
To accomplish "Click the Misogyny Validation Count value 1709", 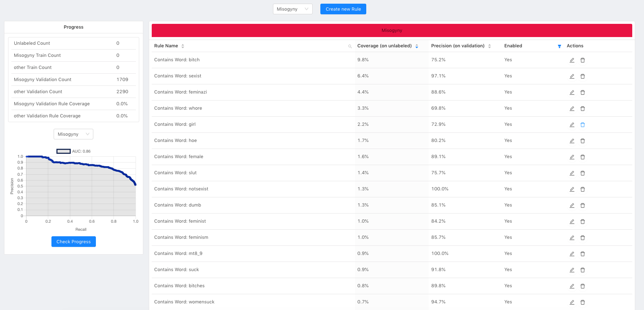I will point(122,80).
